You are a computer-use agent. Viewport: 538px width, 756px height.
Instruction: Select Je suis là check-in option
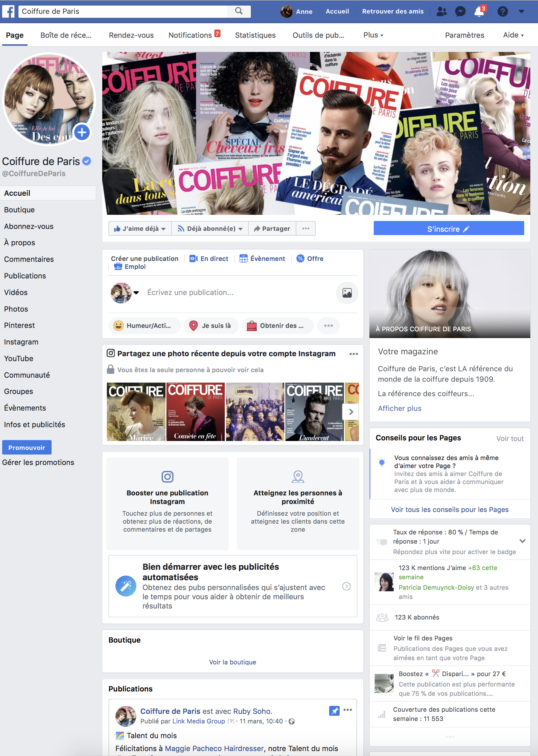[x=211, y=326]
